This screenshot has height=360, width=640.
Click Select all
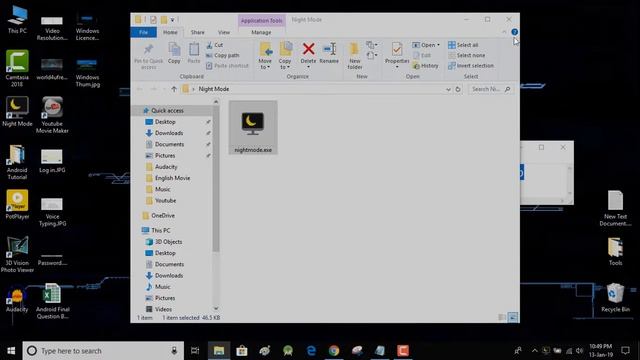(463, 45)
